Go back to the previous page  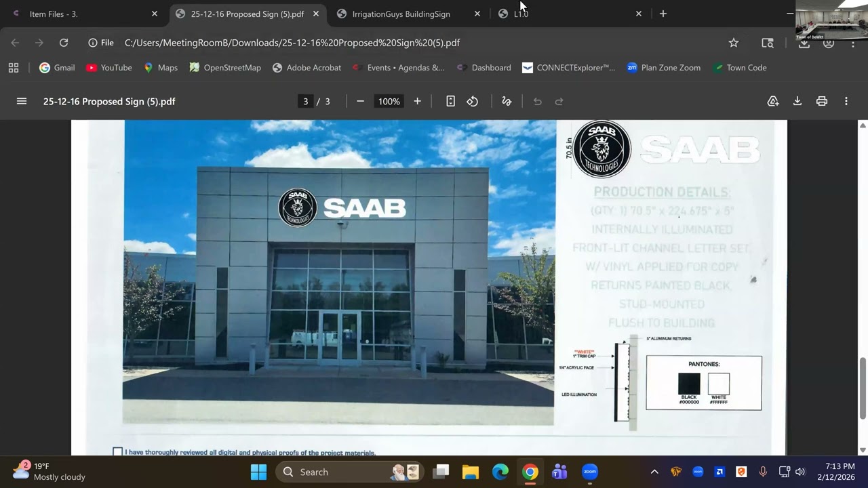pos(15,43)
